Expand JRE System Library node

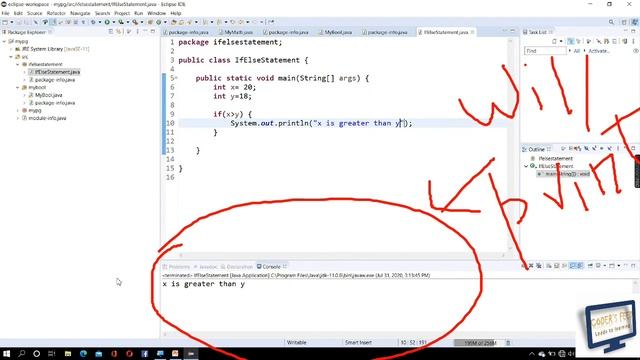[x=11, y=49]
